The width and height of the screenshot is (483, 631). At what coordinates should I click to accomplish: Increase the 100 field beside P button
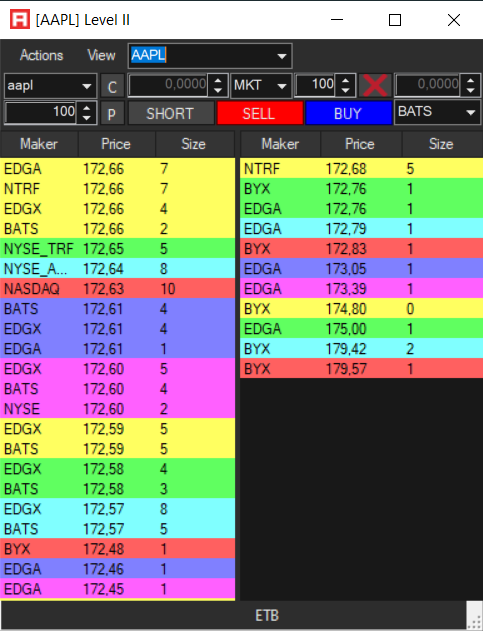click(86, 107)
